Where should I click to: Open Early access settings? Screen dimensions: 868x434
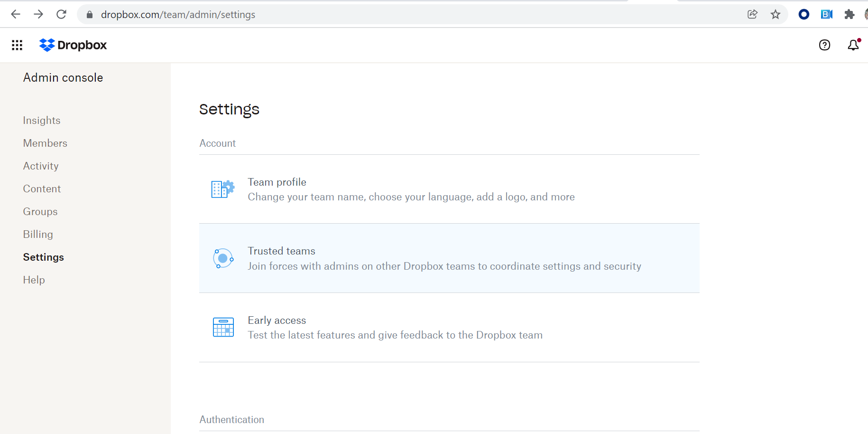click(x=277, y=321)
